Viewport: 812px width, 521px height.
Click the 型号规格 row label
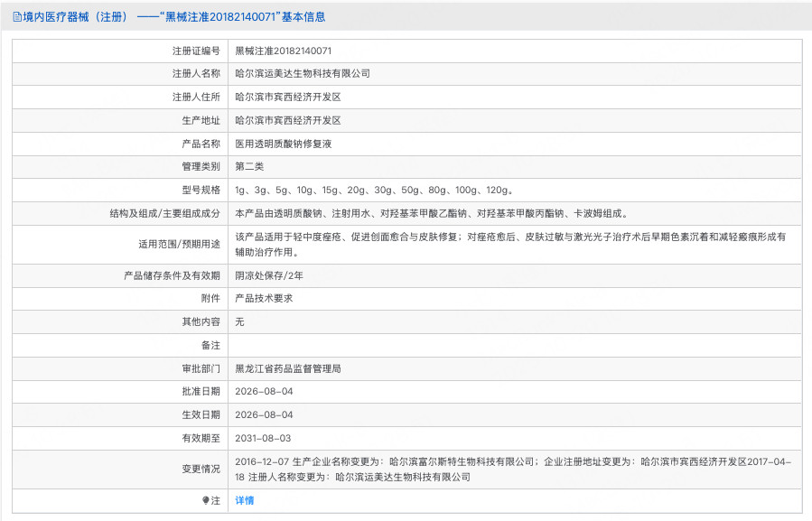(201, 190)
